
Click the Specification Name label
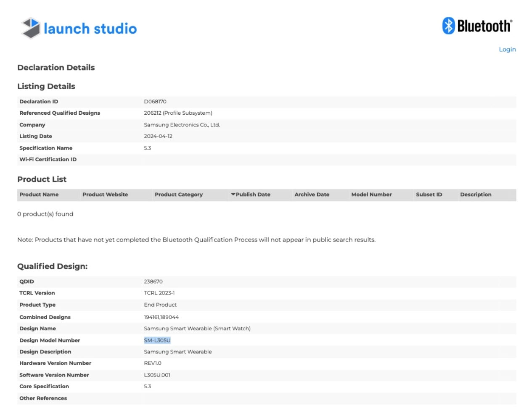(x=46, y=148)
